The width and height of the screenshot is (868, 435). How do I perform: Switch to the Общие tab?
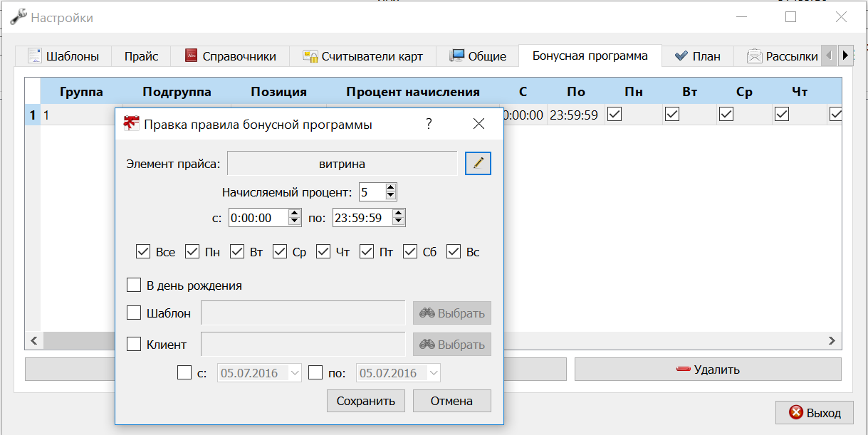(477, 56)
